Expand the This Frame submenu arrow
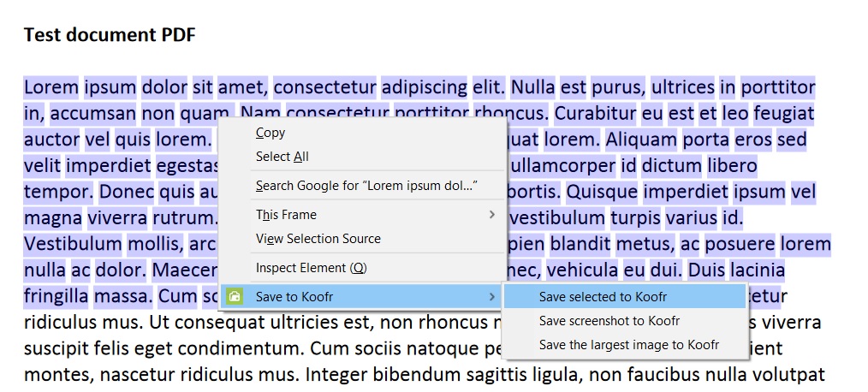The height and width of the screenshot is (392, 868). tap(491, 215)
